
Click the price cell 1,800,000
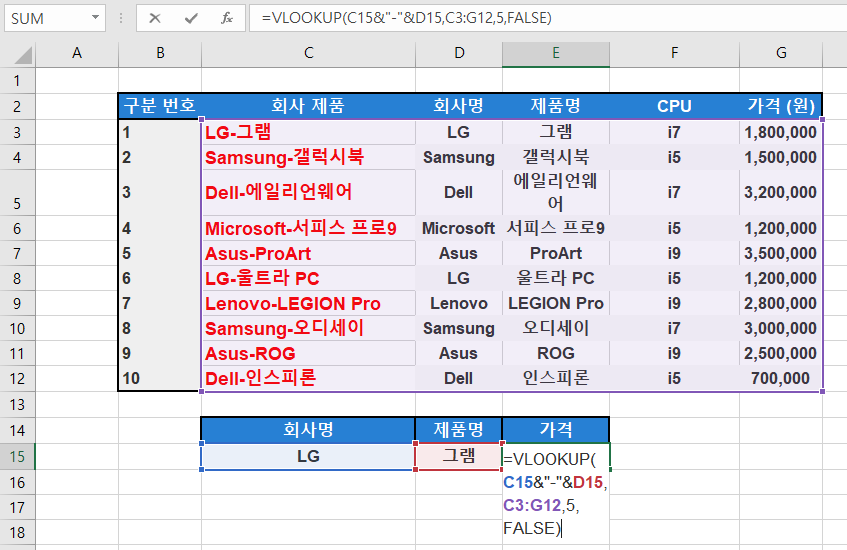click(x=781, y=132)
